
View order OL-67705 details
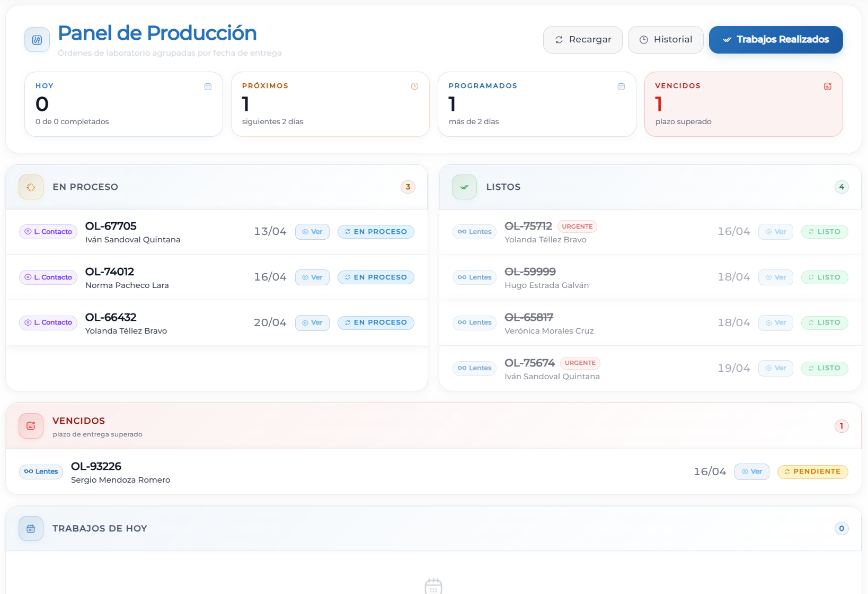pos(312,232)
